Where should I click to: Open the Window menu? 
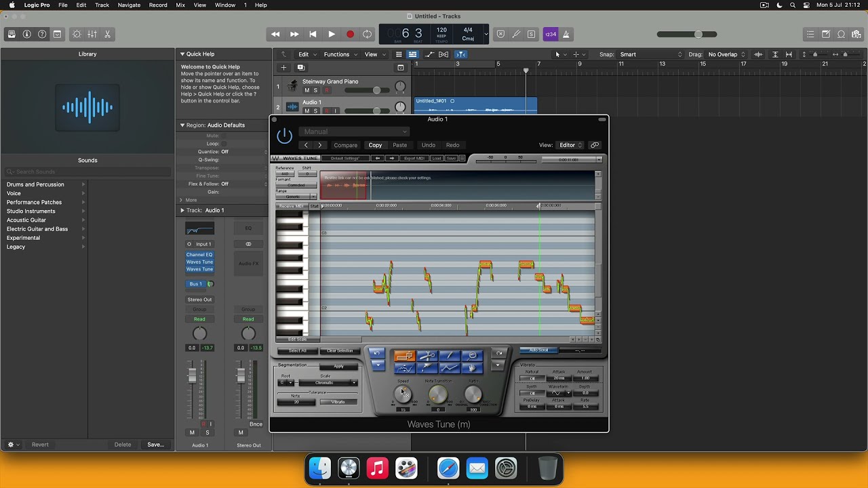point(225,5)
